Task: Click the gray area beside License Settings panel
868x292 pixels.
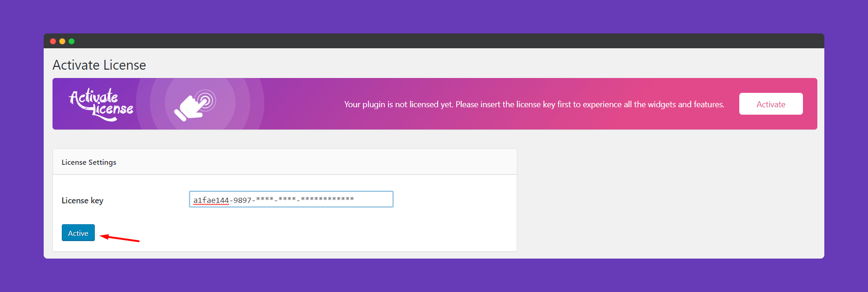Action: point(669,200)
